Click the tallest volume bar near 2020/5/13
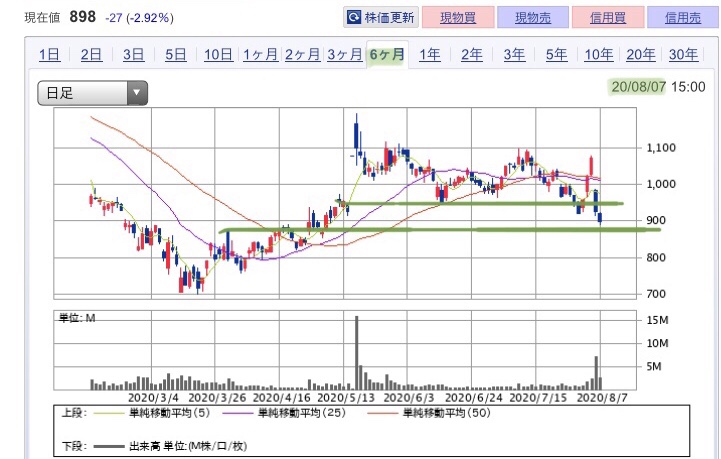The image size is (721, 459). tap(356, 353)
